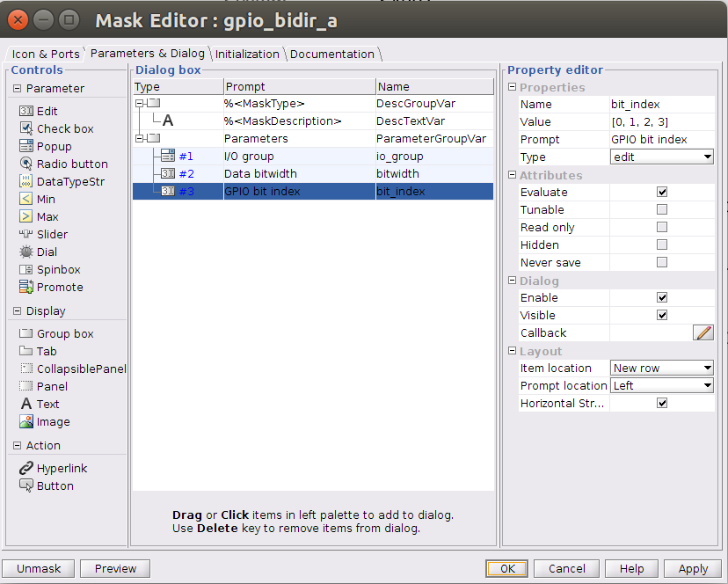Open the Initialization tab
728x584 pixels.
pos(247,54)
